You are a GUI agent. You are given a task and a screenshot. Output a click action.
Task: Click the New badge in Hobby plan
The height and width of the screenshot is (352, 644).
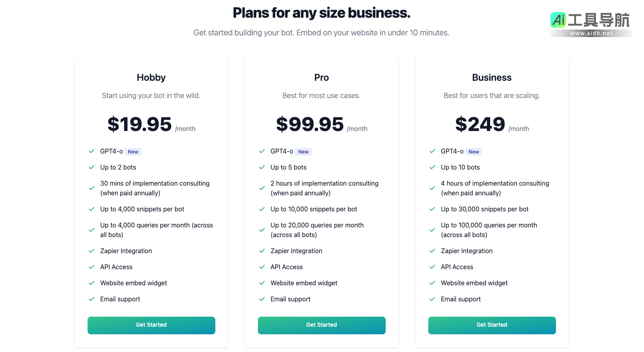click(133, 152)
